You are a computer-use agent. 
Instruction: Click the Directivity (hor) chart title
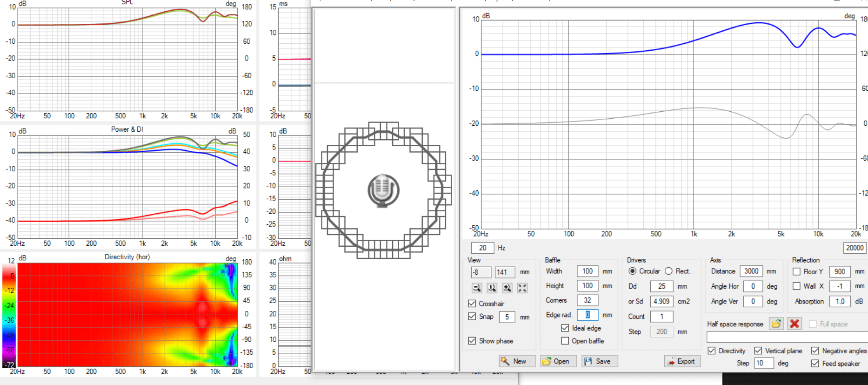(x=127, y=257)
